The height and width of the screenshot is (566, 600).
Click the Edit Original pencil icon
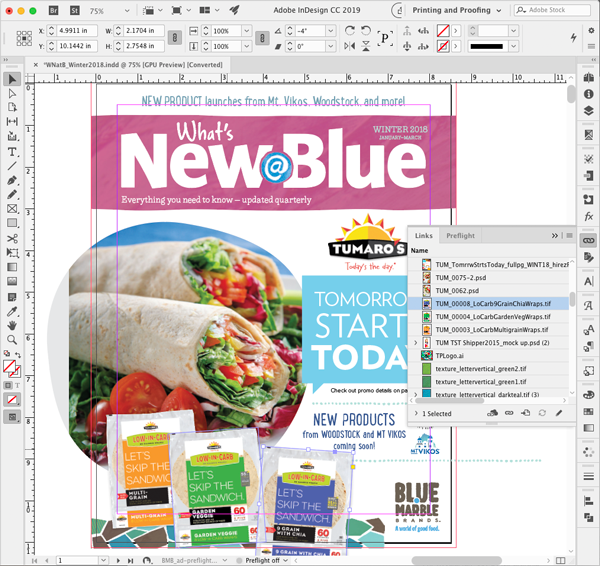point(559,413)
